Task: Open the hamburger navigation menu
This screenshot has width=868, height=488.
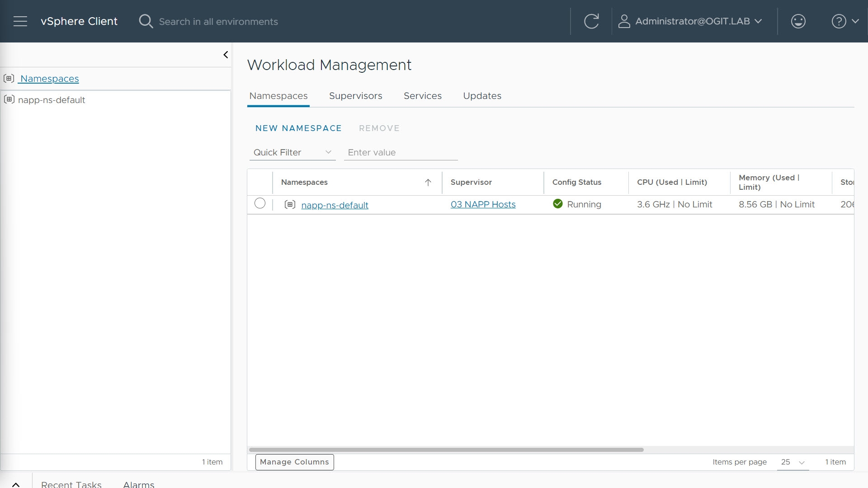Action: click(20, 21)
